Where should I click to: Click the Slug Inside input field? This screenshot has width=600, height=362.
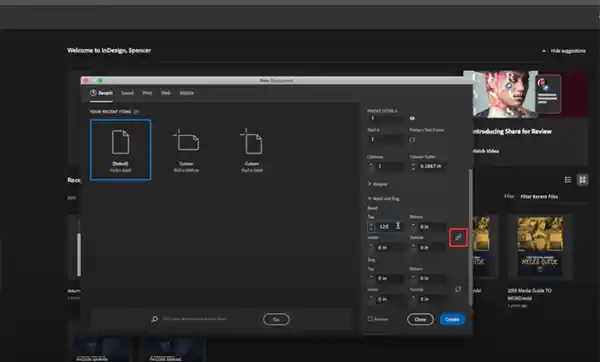(389, 299)
